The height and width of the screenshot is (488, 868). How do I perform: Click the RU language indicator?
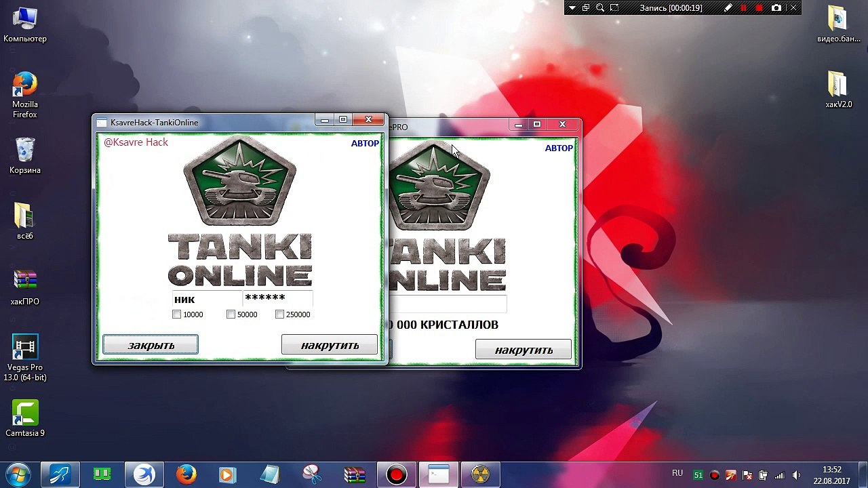677,473
